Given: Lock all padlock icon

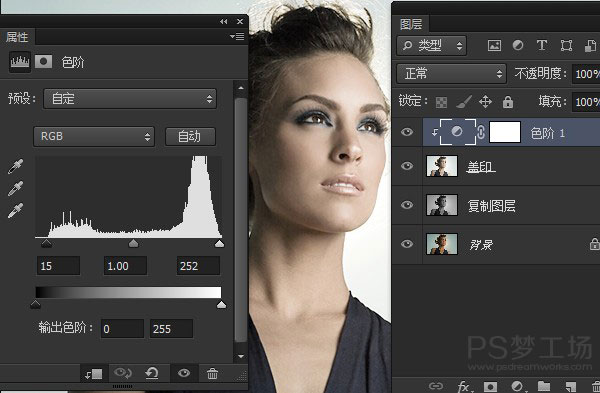Looking at the screenshot, I should [508, 102].
